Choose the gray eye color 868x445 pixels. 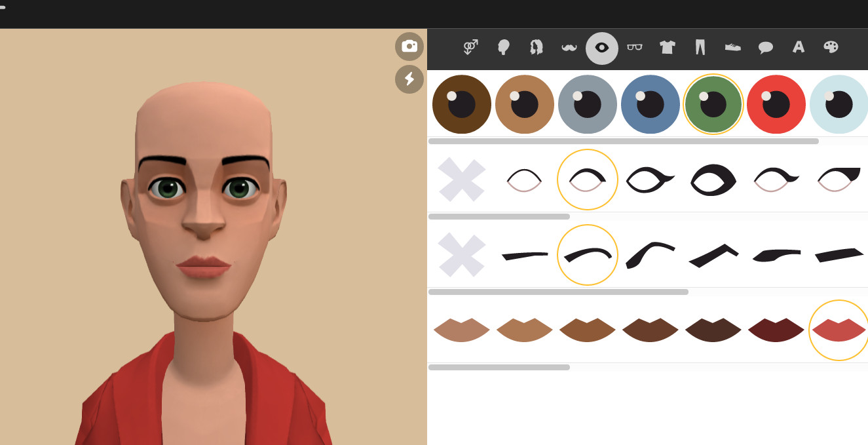[x=588, y=104]
